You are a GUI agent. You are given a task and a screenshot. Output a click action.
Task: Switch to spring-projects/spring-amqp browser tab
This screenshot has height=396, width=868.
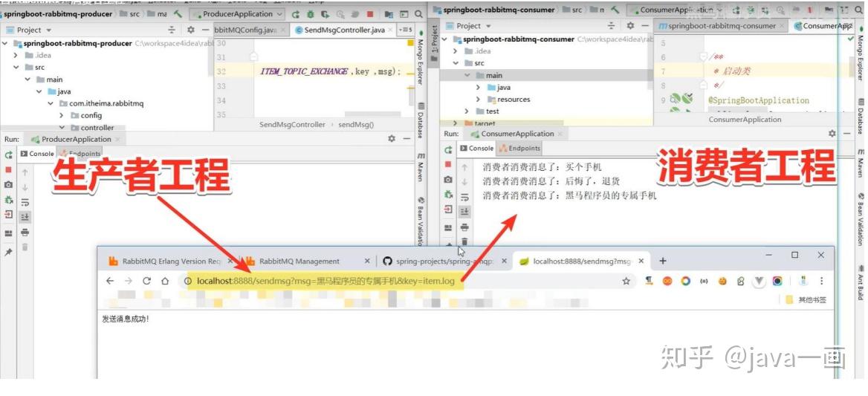coord(444,261)
